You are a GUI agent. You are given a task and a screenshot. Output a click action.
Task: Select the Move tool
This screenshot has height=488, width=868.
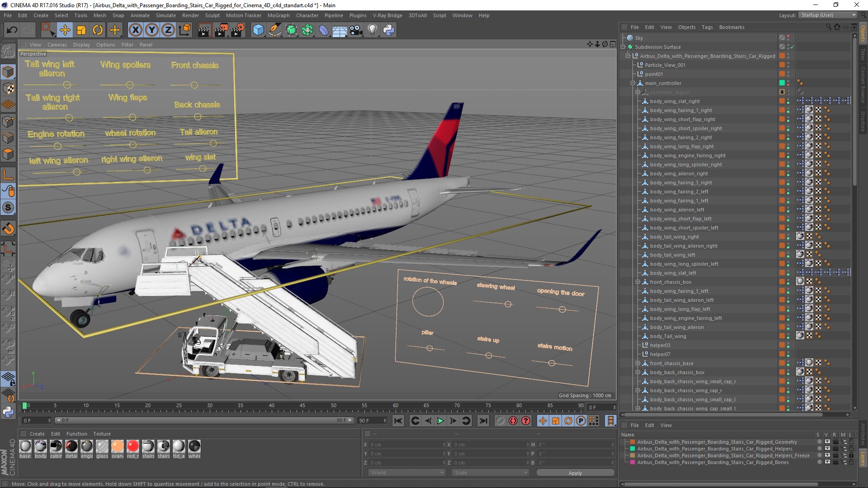[x=65, y=30]
